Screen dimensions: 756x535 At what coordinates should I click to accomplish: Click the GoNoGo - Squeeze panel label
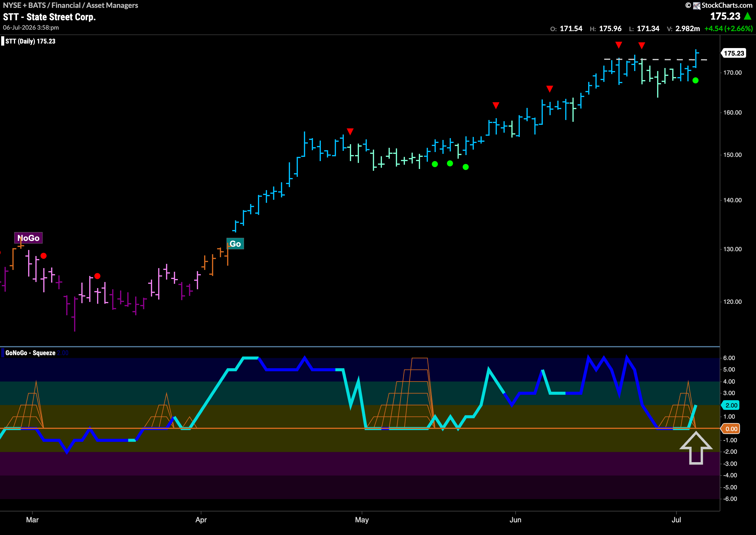[30, 353]
